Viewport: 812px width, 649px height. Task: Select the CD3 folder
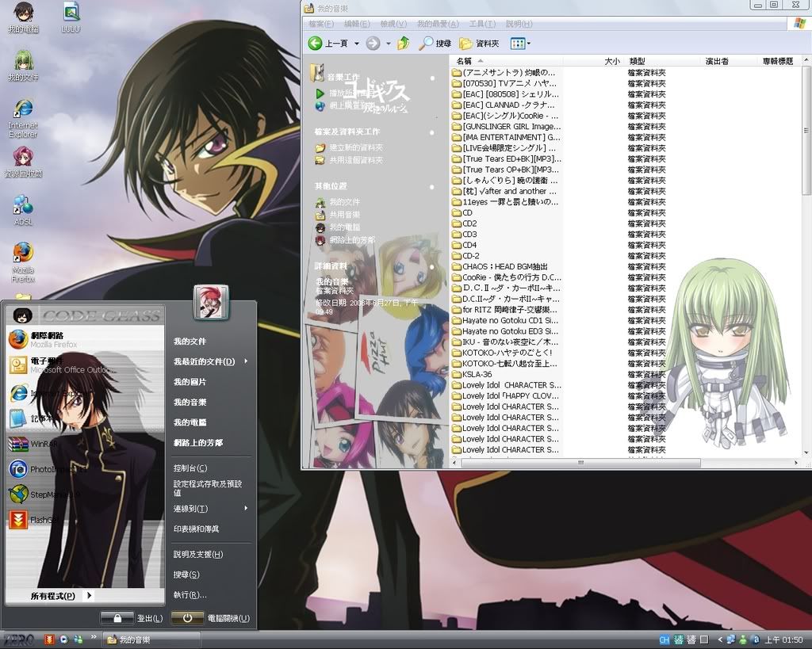(x=465, y=234)
